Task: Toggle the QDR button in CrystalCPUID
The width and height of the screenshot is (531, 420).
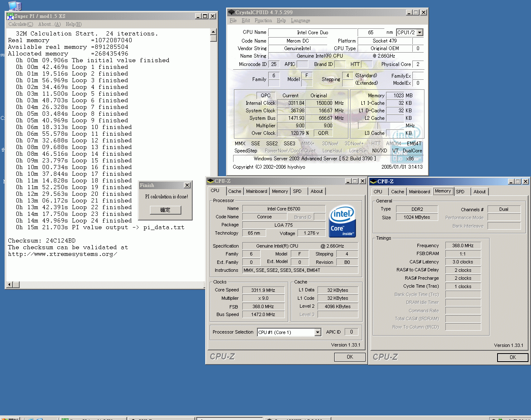Action: pyautogui.click(x=323, y=133)
